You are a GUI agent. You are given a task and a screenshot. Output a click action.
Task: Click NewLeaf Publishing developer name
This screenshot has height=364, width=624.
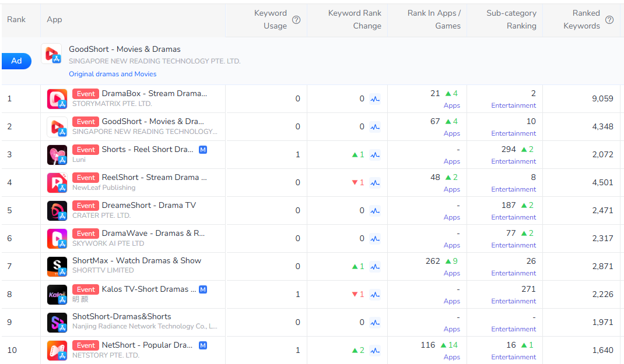click(104, 188)
